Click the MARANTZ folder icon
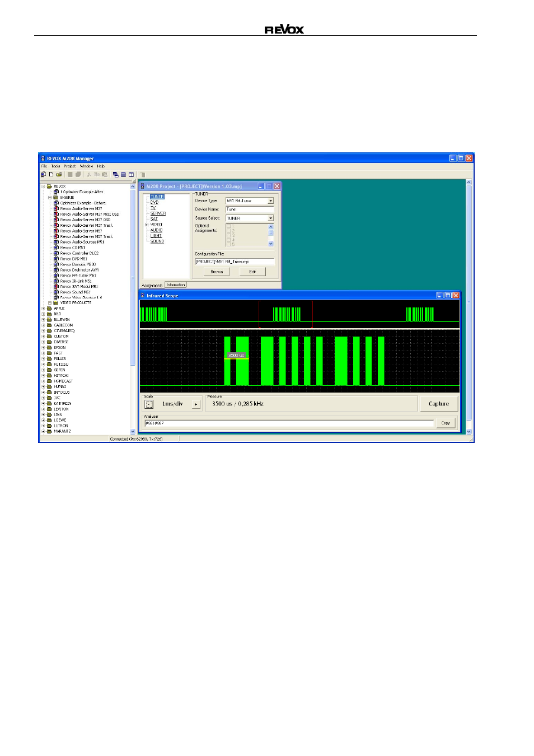 coord(49,432)
